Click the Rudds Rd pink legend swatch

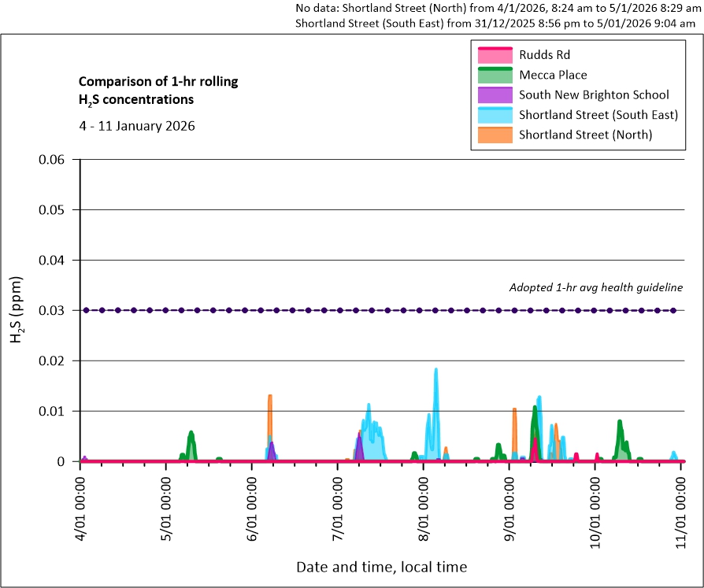click(495, 55)
